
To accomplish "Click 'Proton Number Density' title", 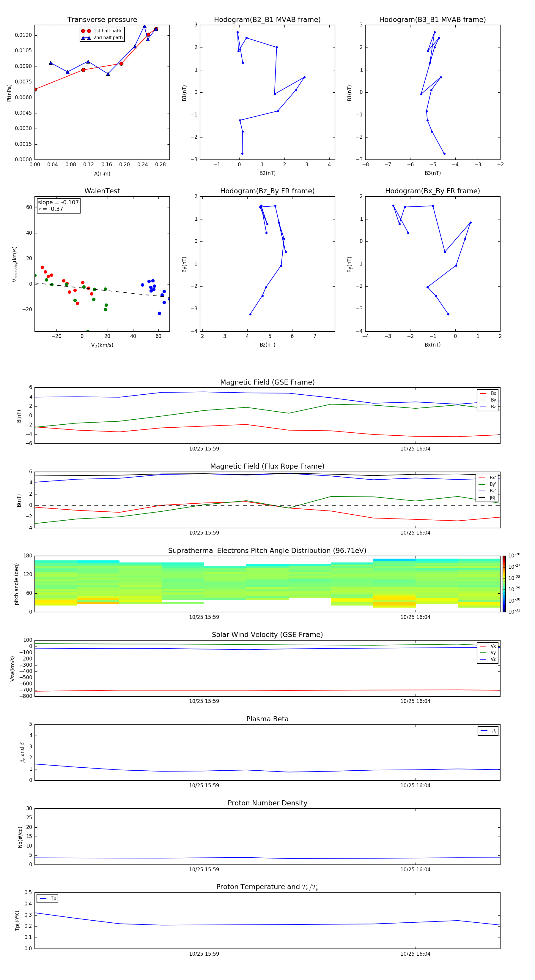I will tap(267, 803).
